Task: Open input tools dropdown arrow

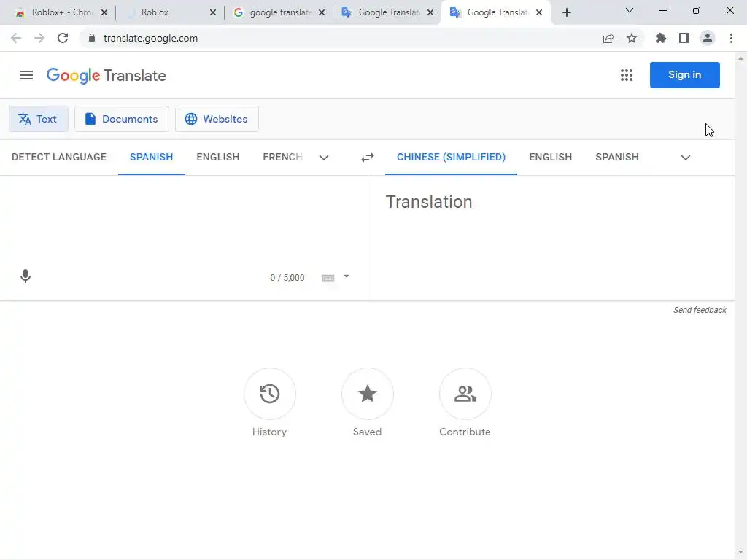Action: click(x=347, y=276)
